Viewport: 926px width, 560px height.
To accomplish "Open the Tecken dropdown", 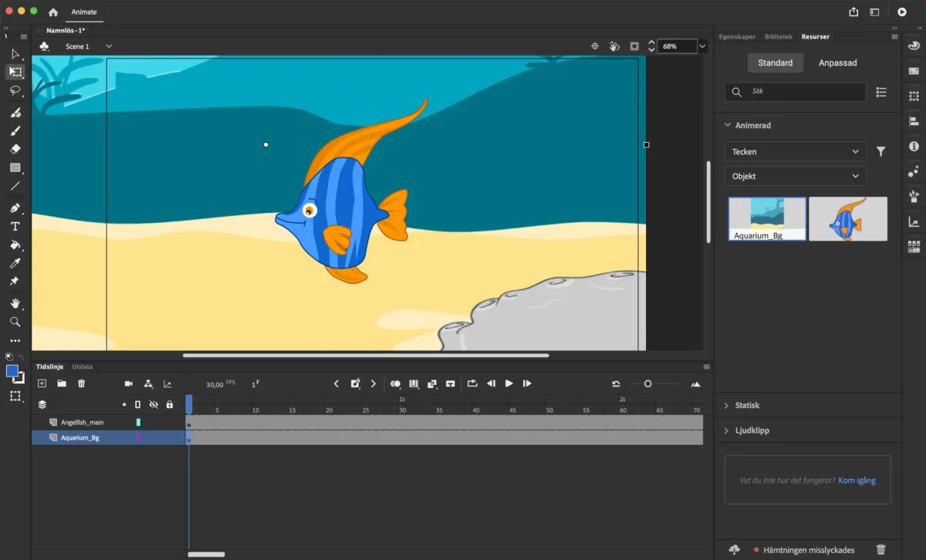I will click(795, 152).
